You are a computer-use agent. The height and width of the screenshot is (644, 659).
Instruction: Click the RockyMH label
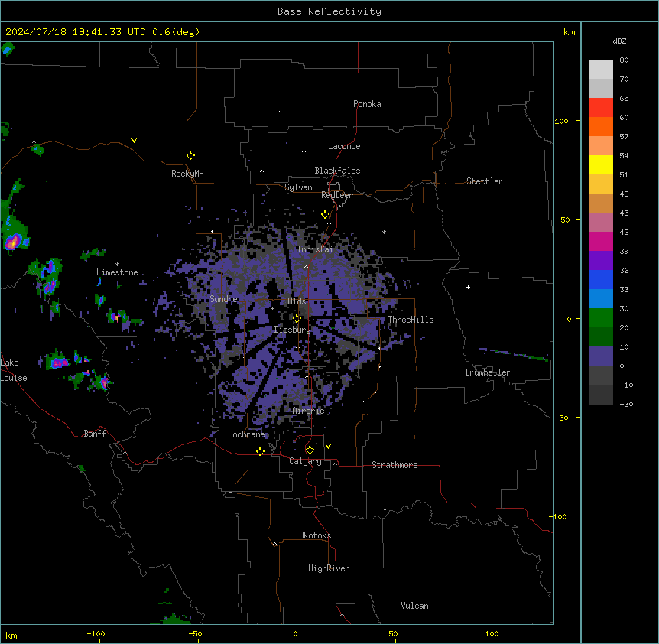(x=187, y=174)
